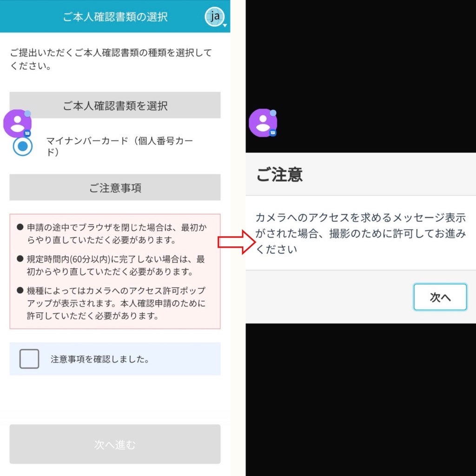Expand the language dropdown arrow beside "ja"

tap(225, 25)
